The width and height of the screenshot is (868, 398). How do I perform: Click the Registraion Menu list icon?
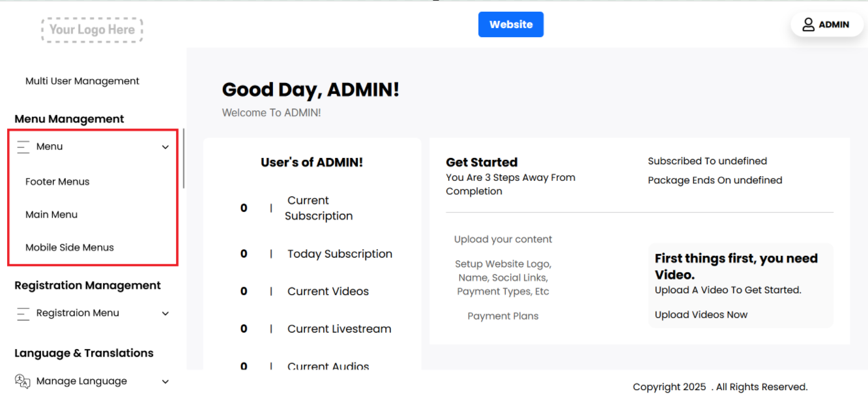click(23, 313)
